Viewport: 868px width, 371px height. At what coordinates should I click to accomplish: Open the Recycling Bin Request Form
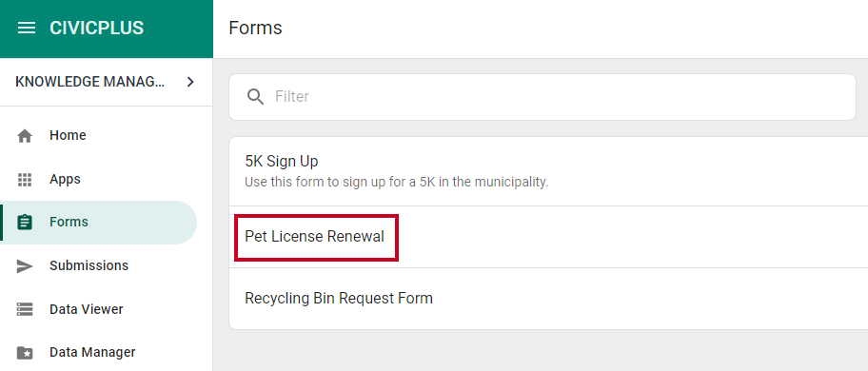pos(548,299)
